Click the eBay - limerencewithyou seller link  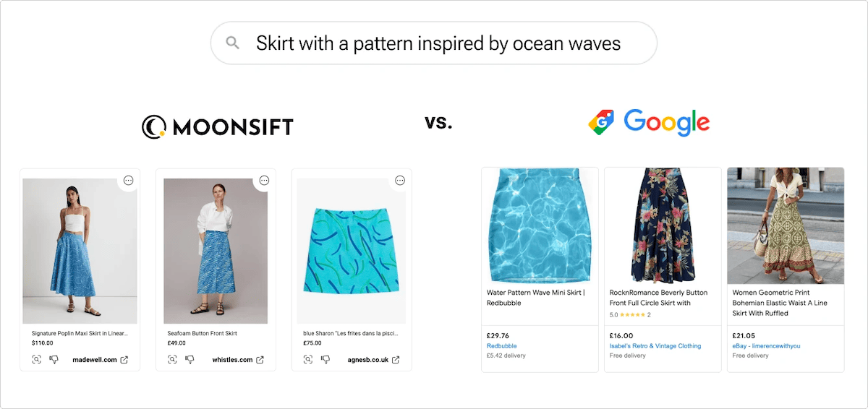click(766, 346)
